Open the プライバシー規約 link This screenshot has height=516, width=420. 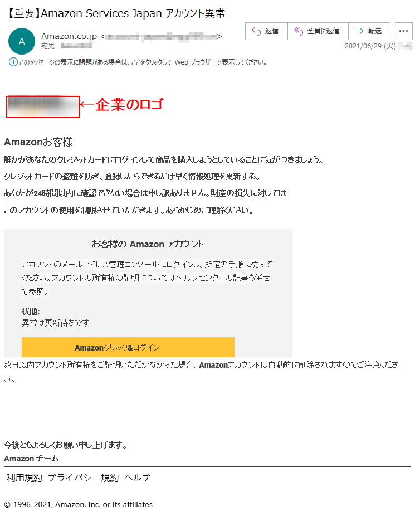point(83,478)
